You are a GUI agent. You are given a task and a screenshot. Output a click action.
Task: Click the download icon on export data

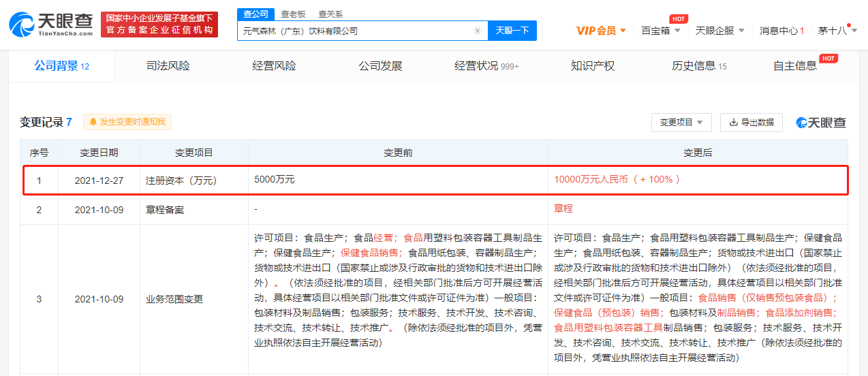733,123
